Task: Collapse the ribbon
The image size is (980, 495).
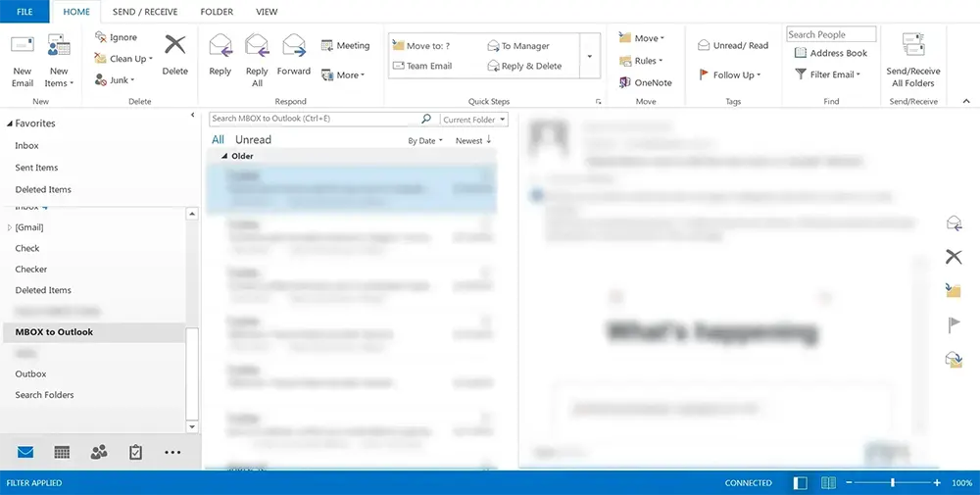Action: point(966,101)
